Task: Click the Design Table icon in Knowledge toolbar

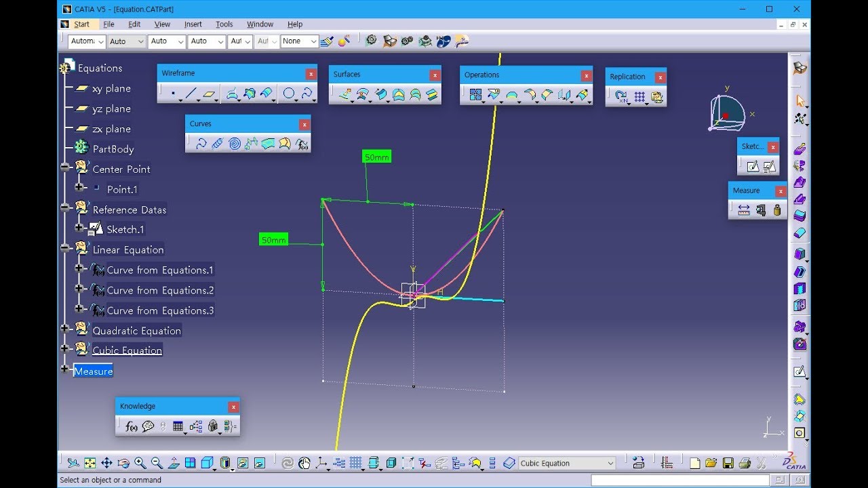Action: point(178,426)
